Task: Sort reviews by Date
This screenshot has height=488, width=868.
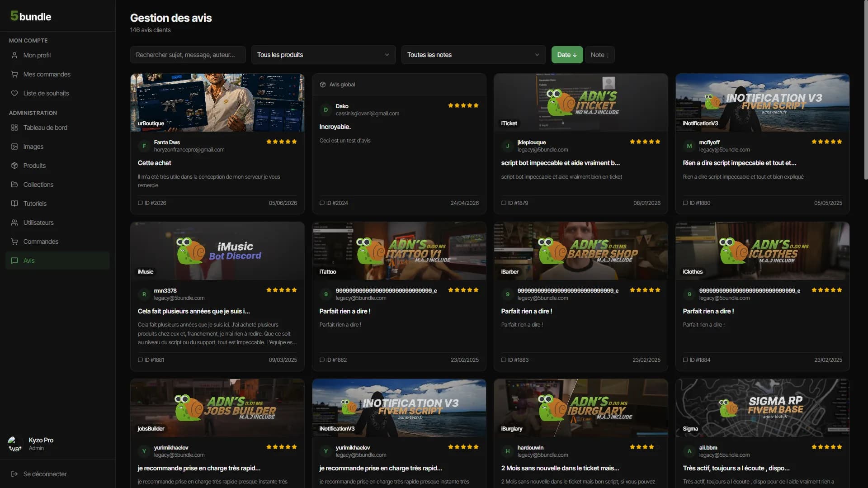Action: coord(567,55)
